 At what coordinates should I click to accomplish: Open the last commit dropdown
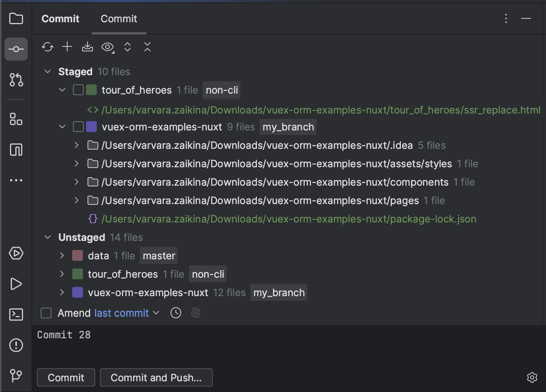point(127,313)
